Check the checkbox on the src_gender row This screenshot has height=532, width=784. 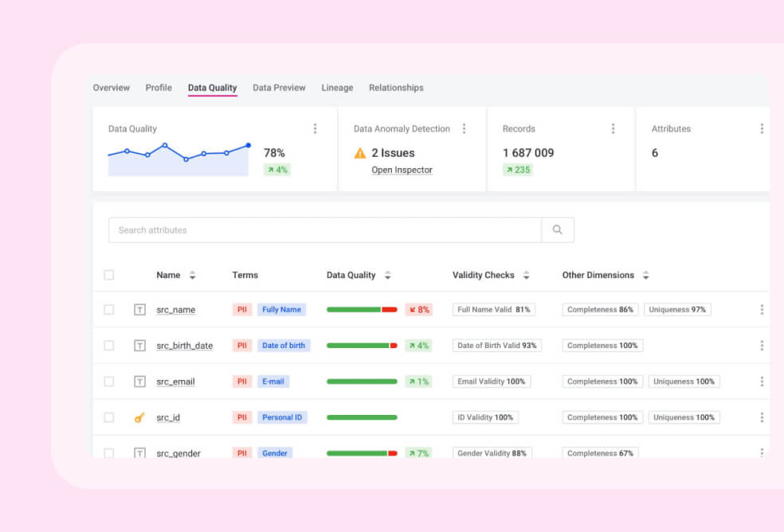point(109,452)
